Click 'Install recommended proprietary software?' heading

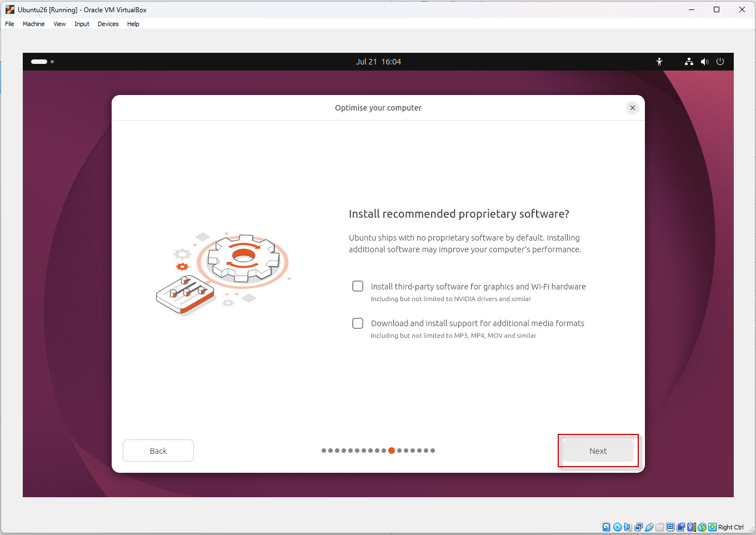click(459, 214)
